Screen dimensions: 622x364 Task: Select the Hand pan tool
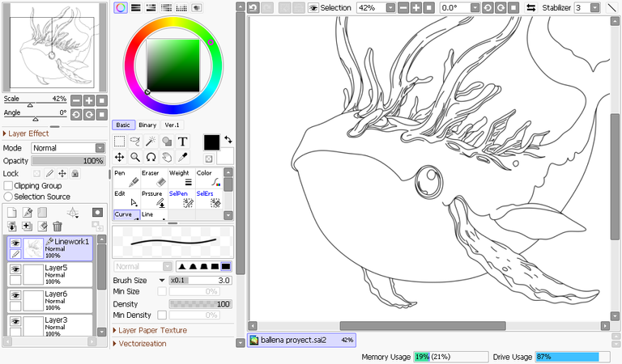(x=167, y=157)
